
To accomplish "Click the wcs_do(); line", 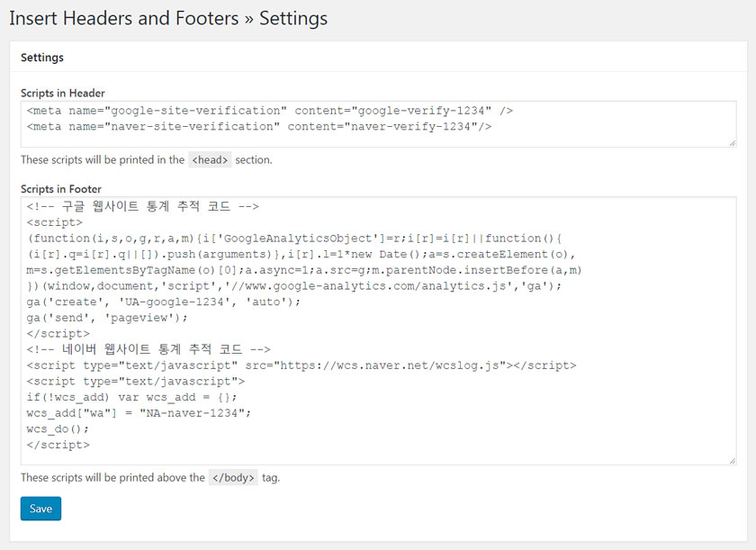I will tap(58, 429).
